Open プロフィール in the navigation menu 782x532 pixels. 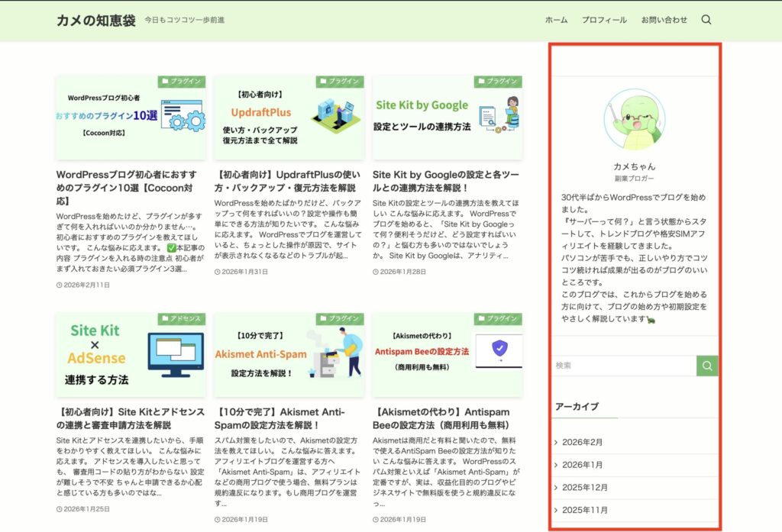pyautogui.click(x=604, y=20)
